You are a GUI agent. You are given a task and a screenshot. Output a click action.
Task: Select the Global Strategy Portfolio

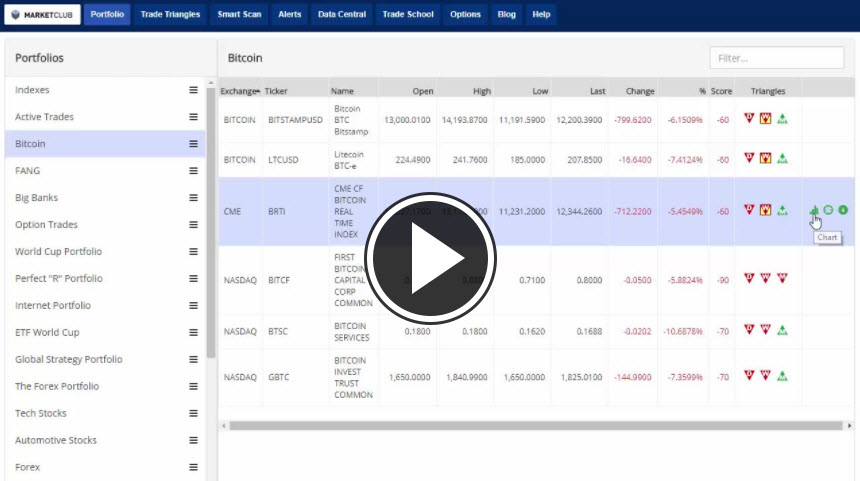pos(105,359)
